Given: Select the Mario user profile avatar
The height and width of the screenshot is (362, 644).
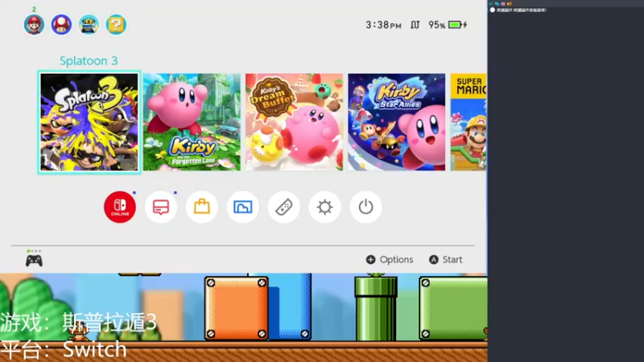Looking at the screenshot, I should point(34,25).
